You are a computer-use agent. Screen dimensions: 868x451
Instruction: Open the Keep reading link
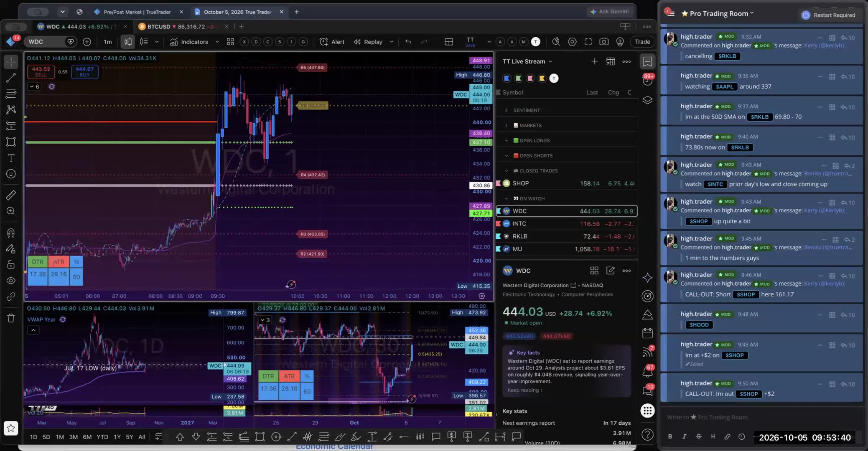pyautogui.click(x=525, y=390)
